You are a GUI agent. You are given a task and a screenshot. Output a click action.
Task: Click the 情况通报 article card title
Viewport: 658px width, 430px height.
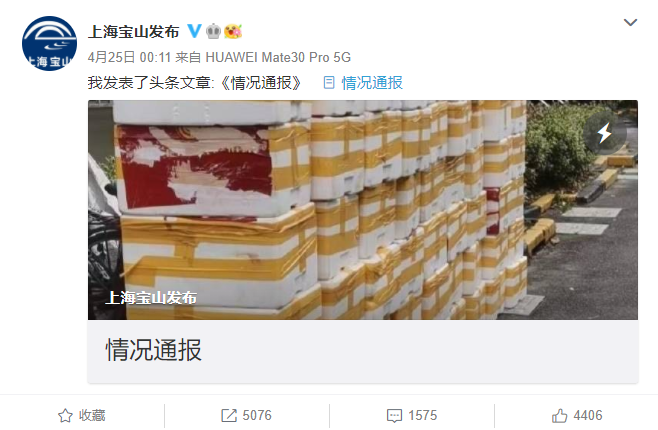154,350
